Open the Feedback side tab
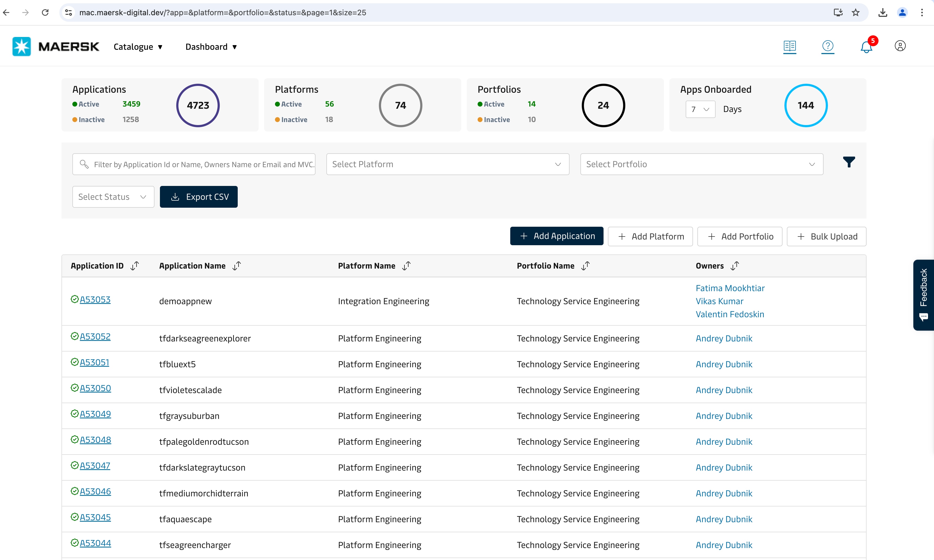934x560 pixels. click(923, 295)
